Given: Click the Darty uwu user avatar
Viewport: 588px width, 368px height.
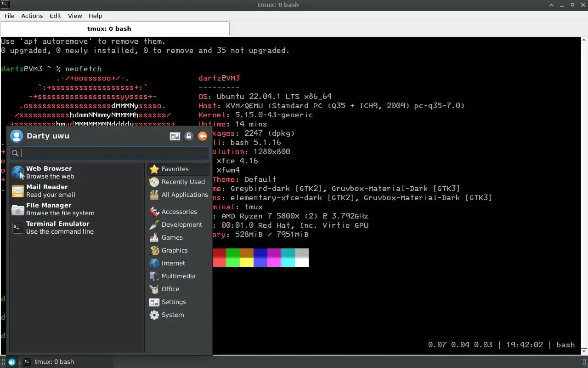Looking at the screenshot, I should tap(17, 136).
